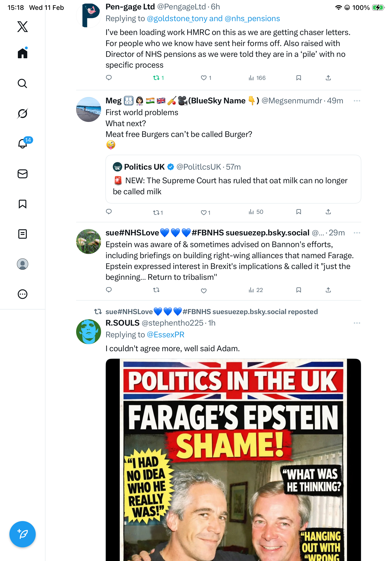
Task: Reply to sue's Epstein Bannon tweet
Action: click(x=109, y=290)
